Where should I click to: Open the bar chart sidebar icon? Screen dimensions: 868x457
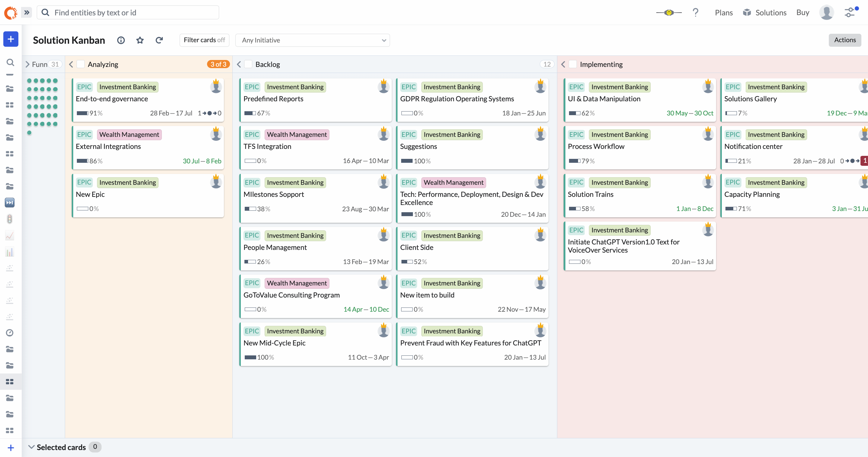click(x=10, y=252)
